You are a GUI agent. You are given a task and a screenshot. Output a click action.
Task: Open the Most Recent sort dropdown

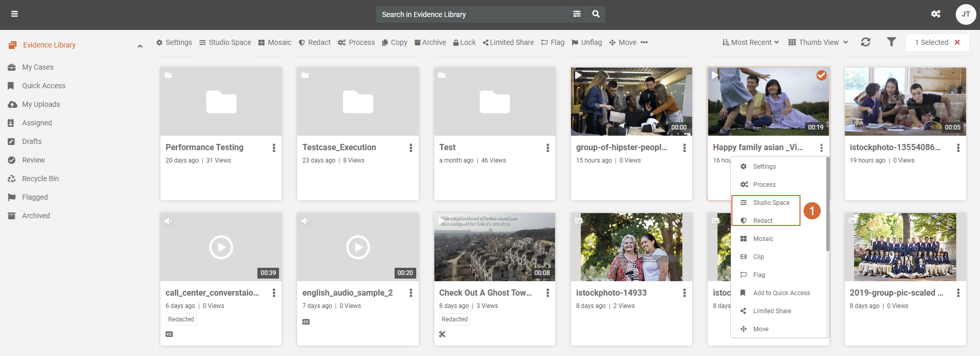click(750, 42)
